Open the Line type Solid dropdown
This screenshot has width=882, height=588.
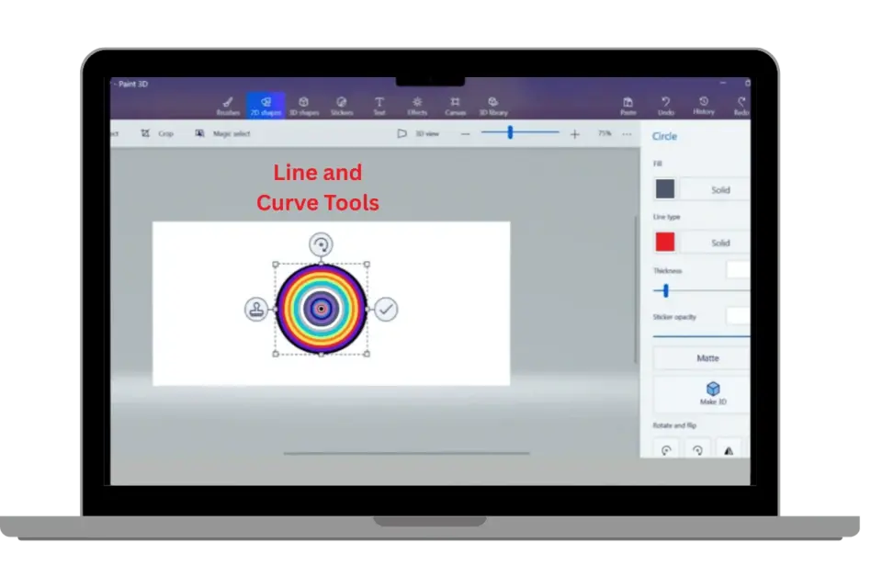720,243
